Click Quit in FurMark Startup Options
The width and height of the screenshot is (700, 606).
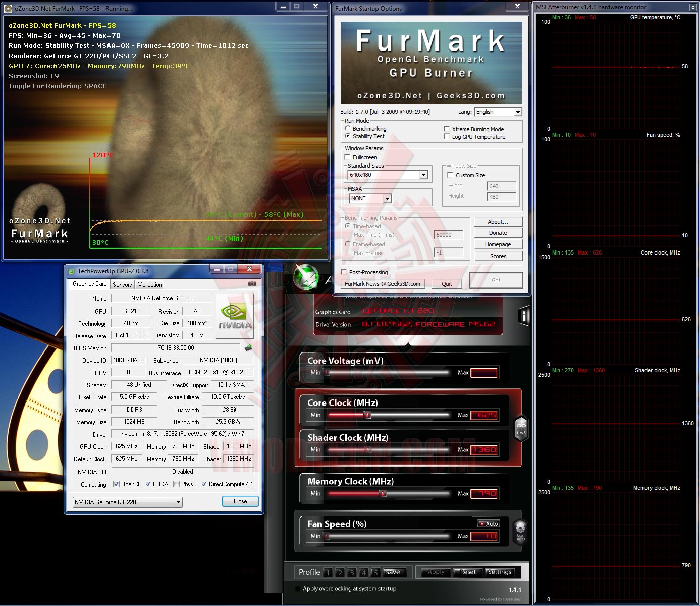(x=447, y=284)
